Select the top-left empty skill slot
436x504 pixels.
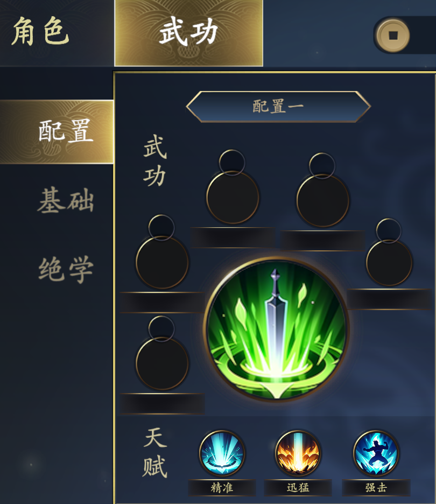(x=233, y=198)
